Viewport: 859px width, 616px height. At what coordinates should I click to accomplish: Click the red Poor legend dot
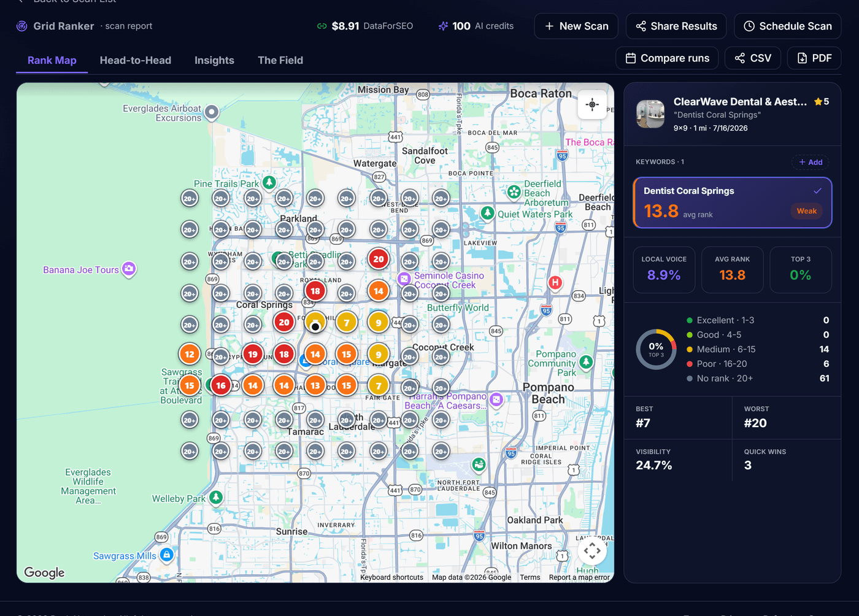690,364
